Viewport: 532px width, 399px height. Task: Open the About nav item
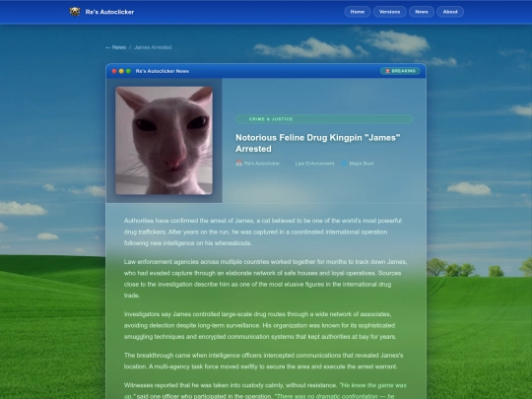point(450,12)
